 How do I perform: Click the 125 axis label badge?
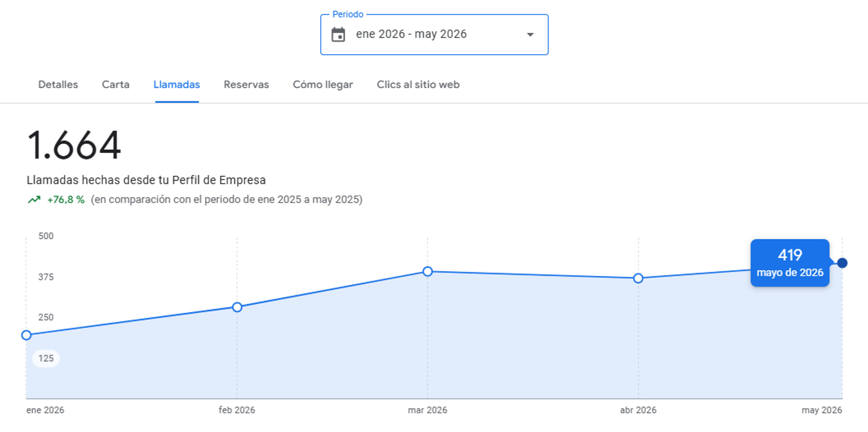[46, 358]
